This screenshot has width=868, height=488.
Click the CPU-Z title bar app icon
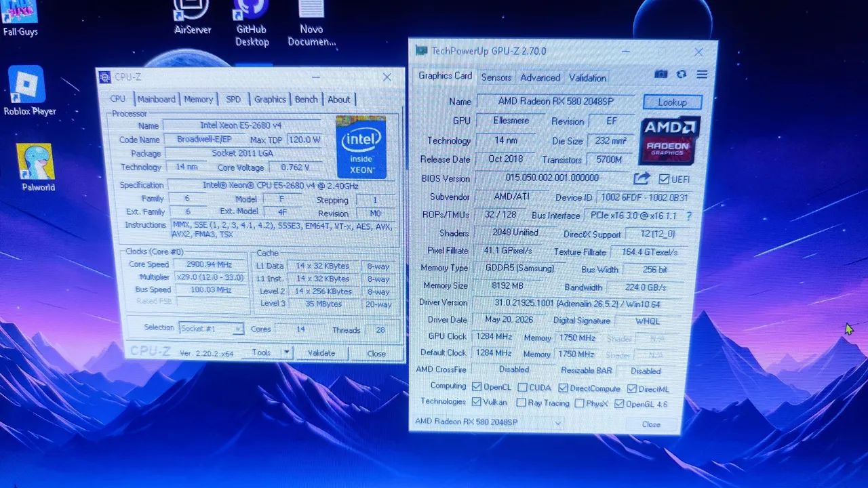coord(105,77)
